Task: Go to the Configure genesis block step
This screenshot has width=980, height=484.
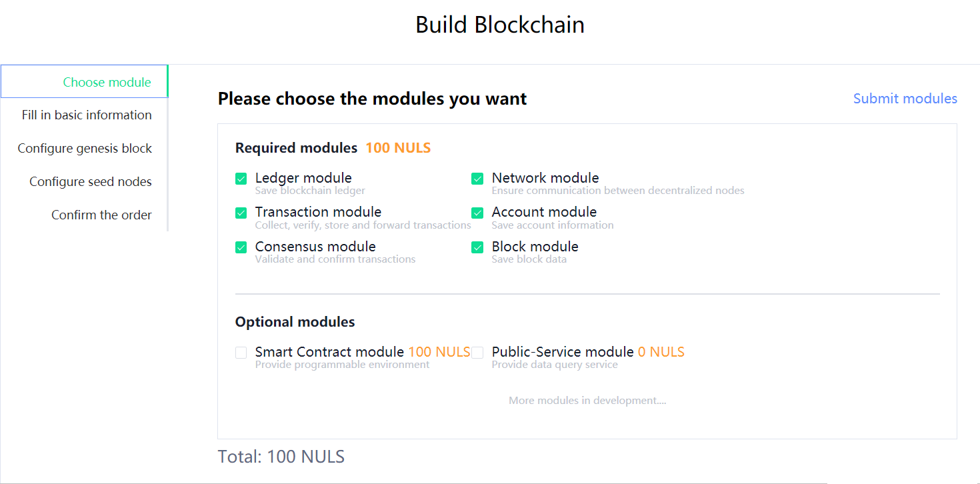Action: (x=84, y=149)
